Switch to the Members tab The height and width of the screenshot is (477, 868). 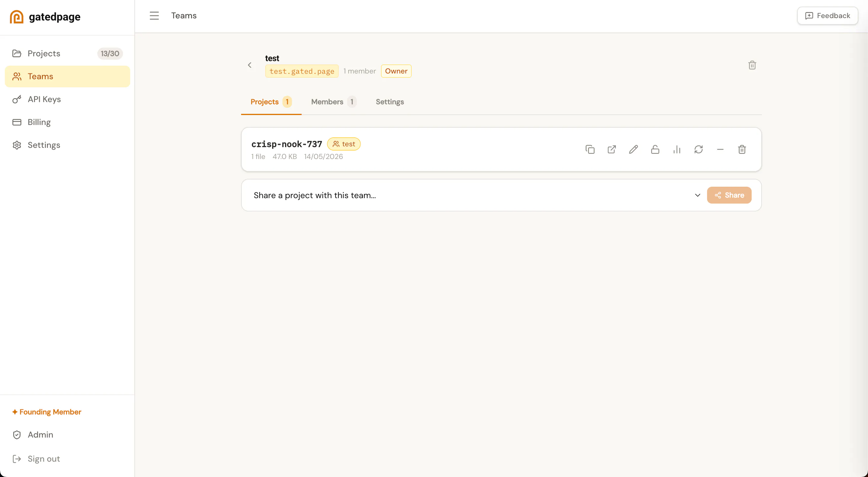[x=333, y=102]
